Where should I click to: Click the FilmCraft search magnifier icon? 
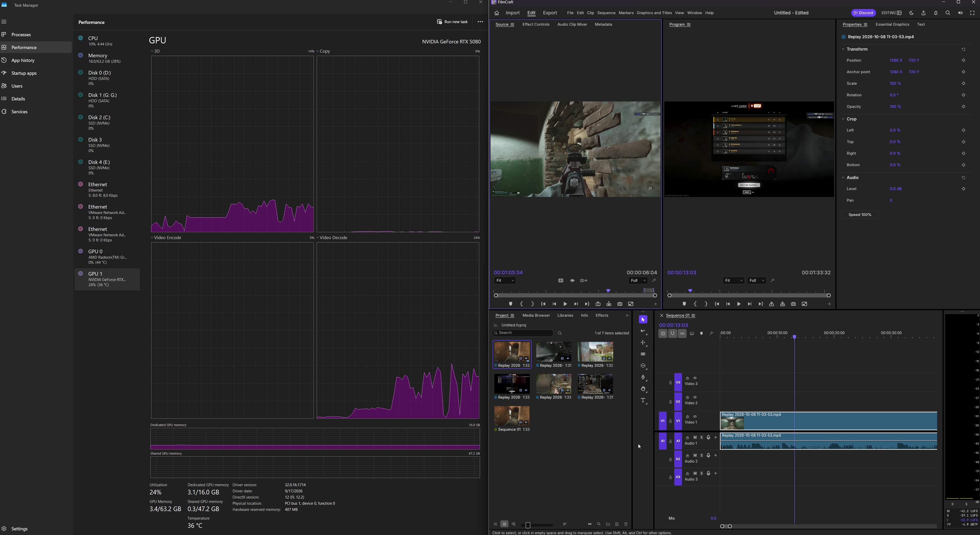click(948, 13)
